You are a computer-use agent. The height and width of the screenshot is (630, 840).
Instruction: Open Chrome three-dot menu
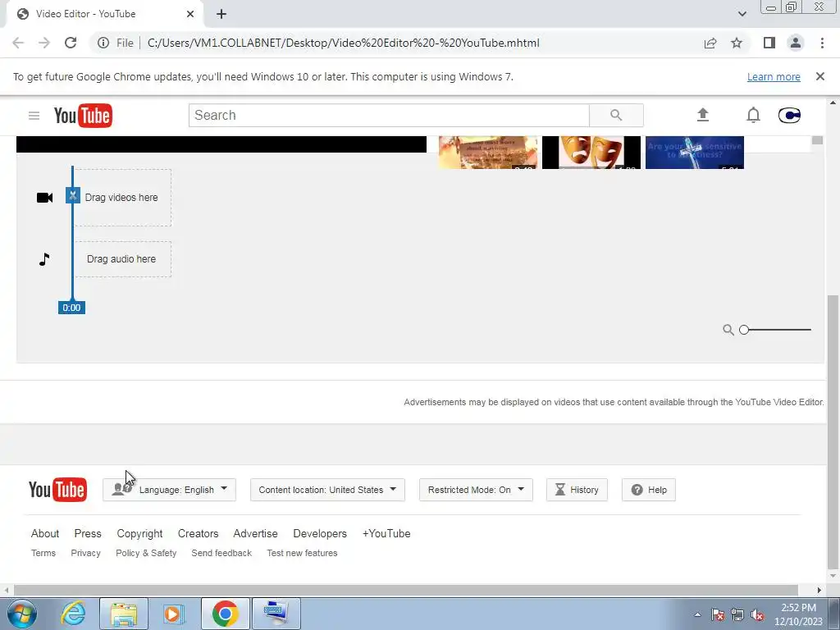click(822, 43)
